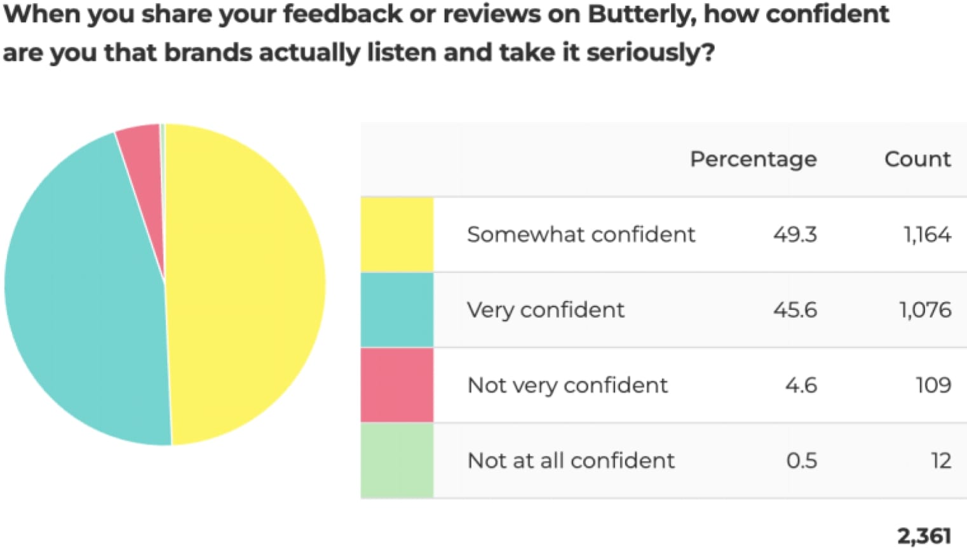The width and height of the screenshot is (967, 560).
Task: Click the Count column header
Action: [x=917, y=159]
